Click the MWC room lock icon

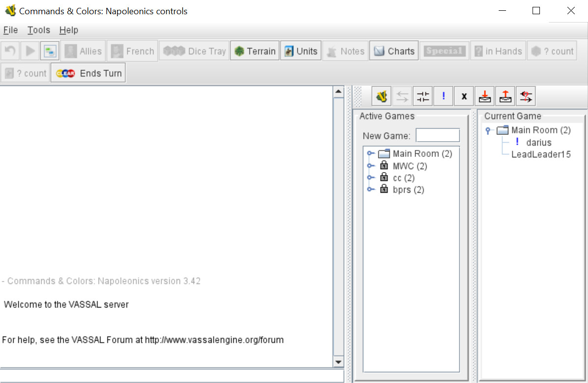(384, 165)
